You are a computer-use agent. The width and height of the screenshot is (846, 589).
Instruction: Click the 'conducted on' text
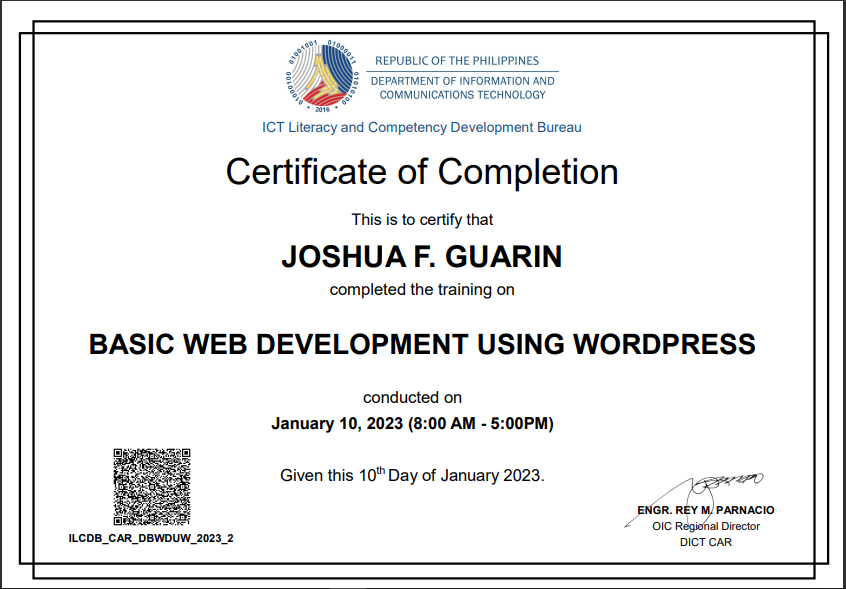pyautogui.click(x=412, y=398)
